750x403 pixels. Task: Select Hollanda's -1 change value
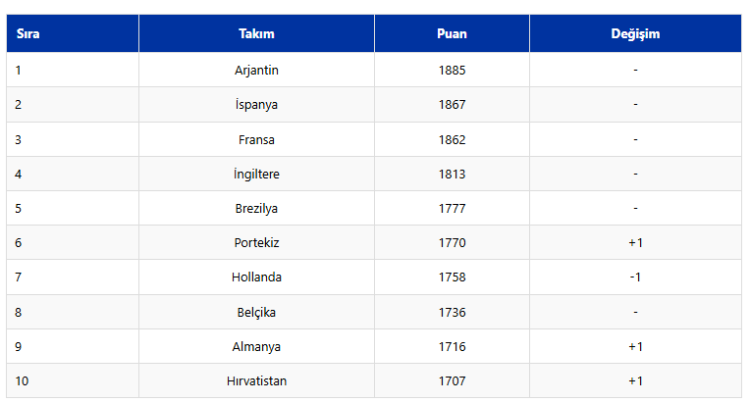635,277
